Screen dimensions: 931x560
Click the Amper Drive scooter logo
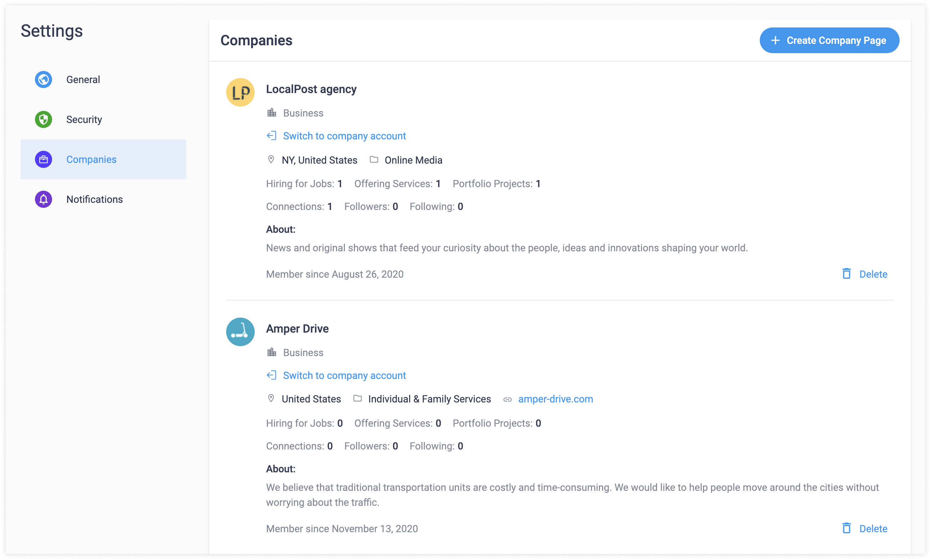[240, 332]
